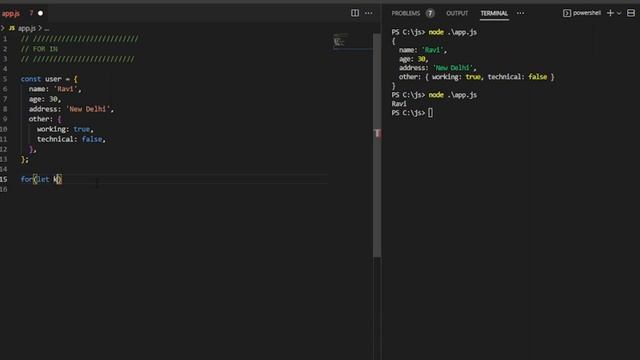Click the 'Ravi' string in editor

65,89
